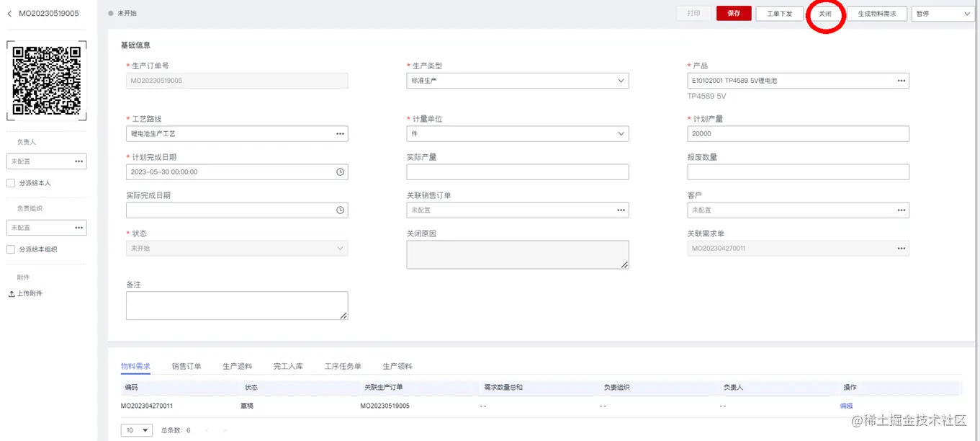The height and width of the screenshot is (441, 980).
Task: Click into the 生产订单号 field
Action: (x=237, y=81)
